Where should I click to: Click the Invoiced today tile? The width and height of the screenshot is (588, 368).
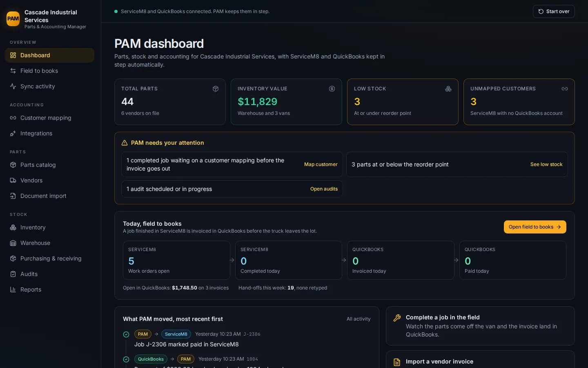pyautogui.click(x=401, y=260)
